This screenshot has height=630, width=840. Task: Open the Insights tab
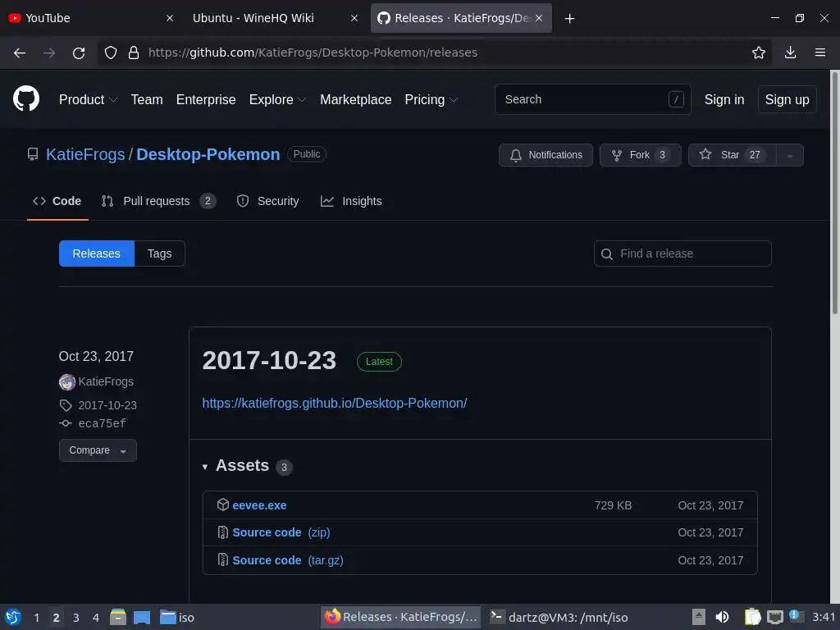351,201
